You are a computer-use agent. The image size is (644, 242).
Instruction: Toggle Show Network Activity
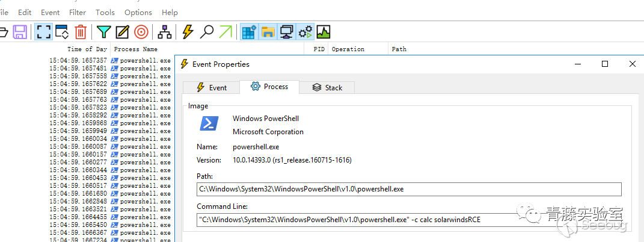[x=286, y=32]
